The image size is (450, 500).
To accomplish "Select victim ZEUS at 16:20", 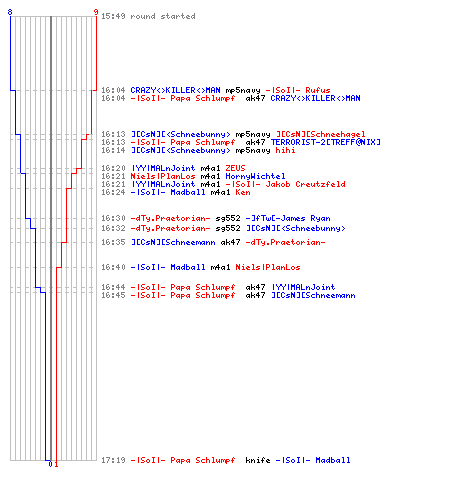I will (235, 168).
